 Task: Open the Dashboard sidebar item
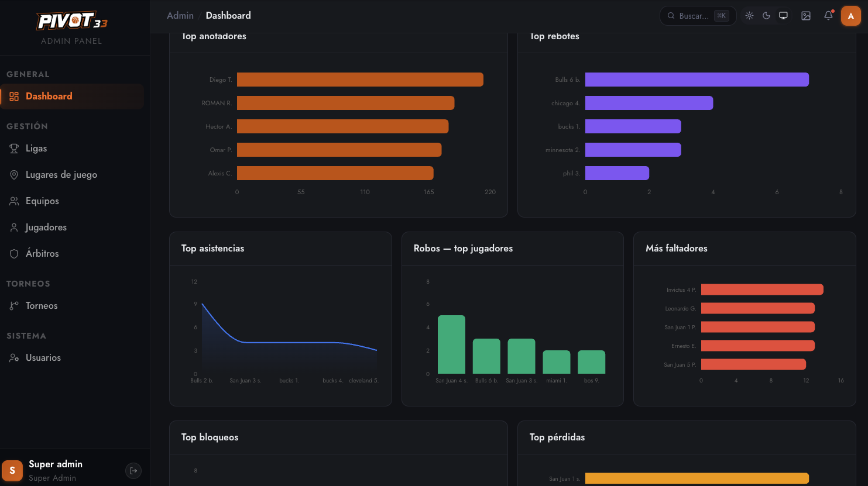72,96
